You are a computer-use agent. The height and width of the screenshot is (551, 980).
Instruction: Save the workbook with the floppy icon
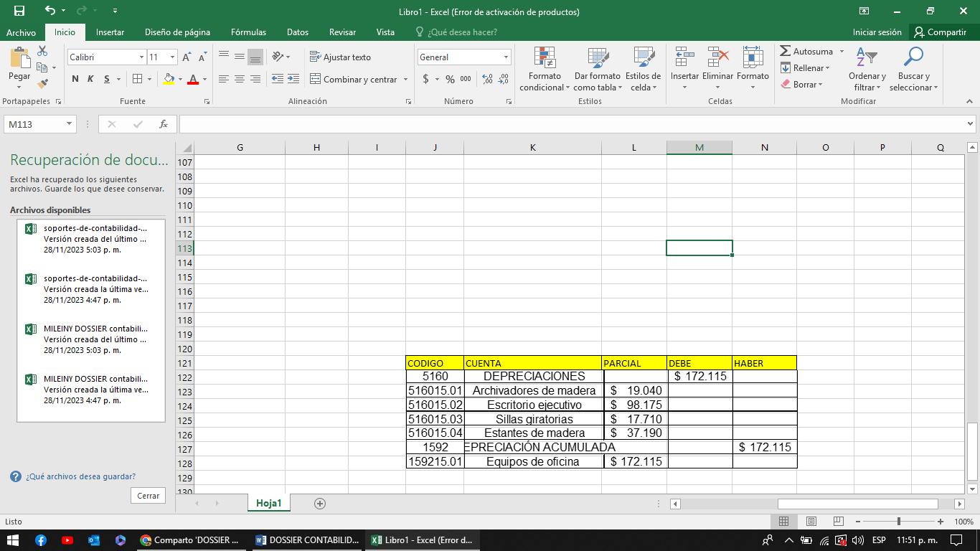[x=19, y=11]
